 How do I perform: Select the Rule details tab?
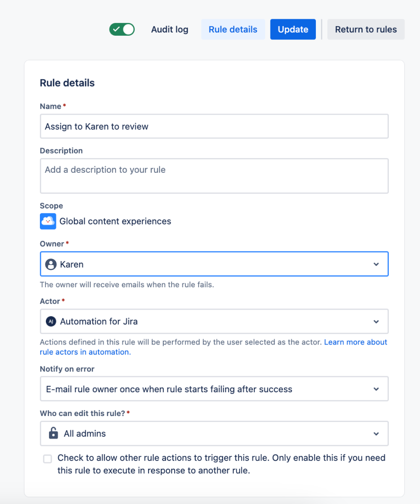tap(233, 29)
